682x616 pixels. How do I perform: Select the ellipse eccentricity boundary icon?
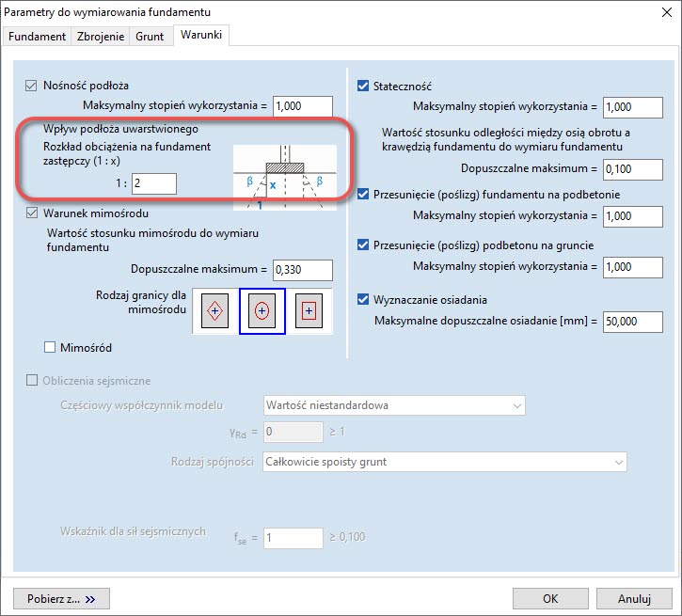(262, 310)
